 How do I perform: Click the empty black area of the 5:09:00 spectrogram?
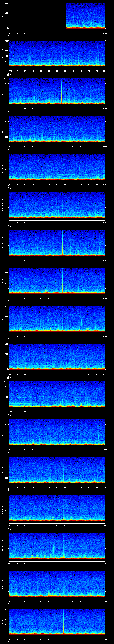(37, 16)
